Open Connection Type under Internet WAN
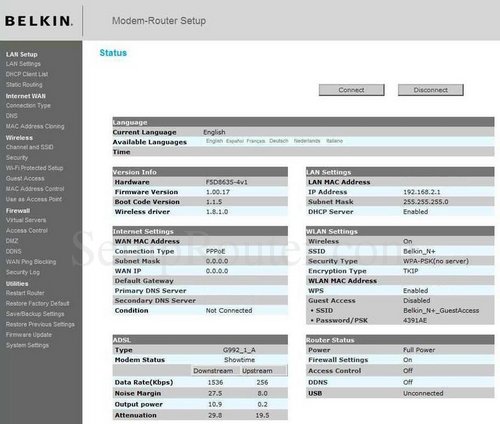Viewport: 500px width, 424px height. point(28,105)
